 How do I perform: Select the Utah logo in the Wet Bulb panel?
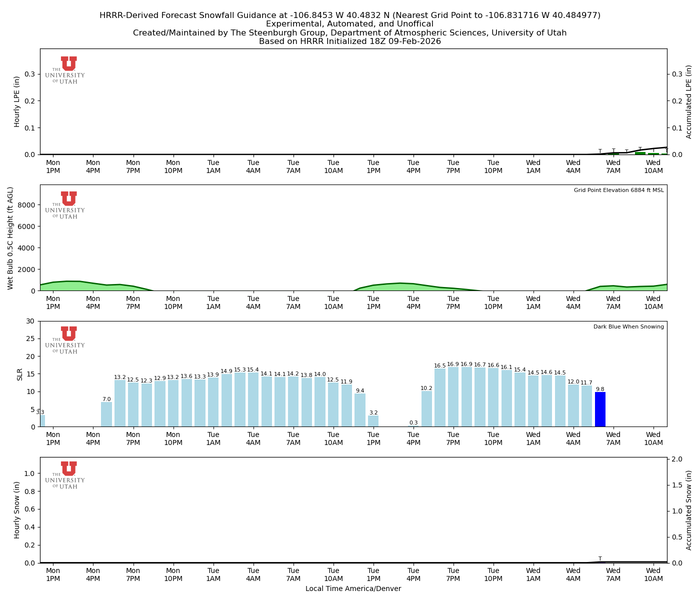click(x=65, y=205)
